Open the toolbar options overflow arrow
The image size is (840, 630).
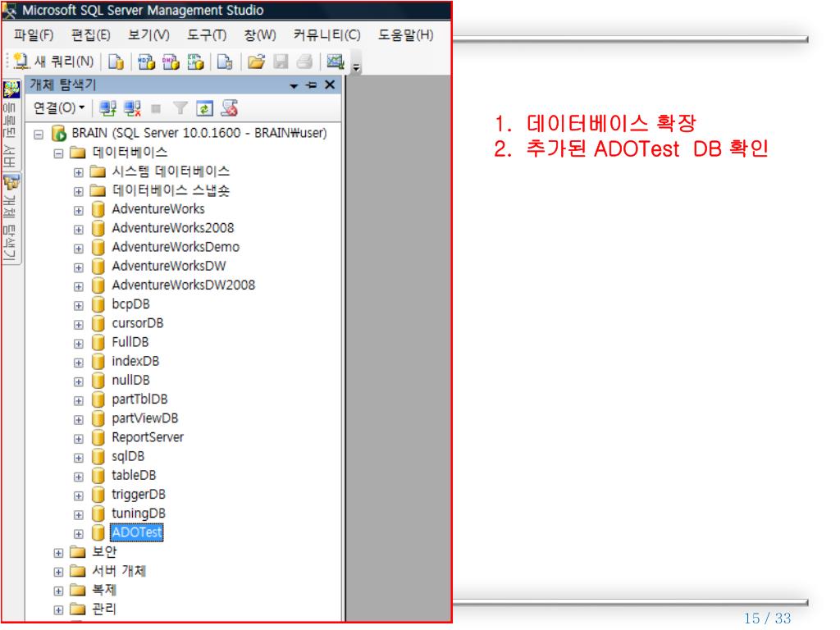pyautogui.click(x=356, y=67)
